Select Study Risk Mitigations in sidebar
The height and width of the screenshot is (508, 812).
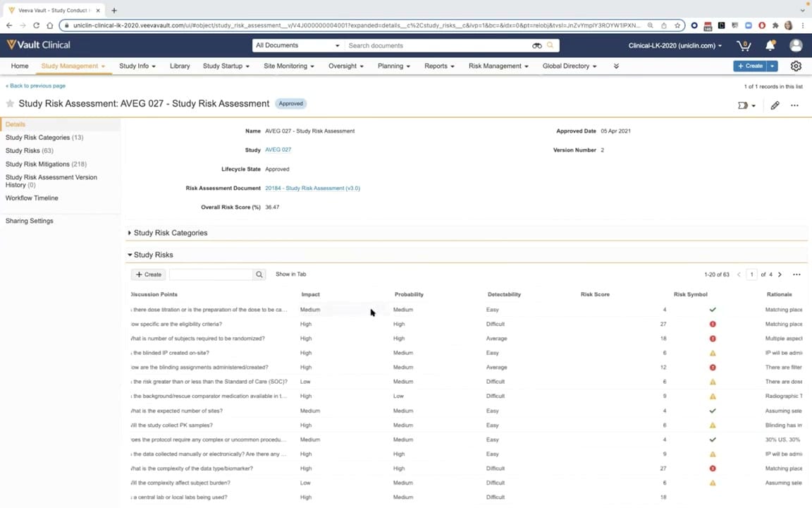pos(46,164)
